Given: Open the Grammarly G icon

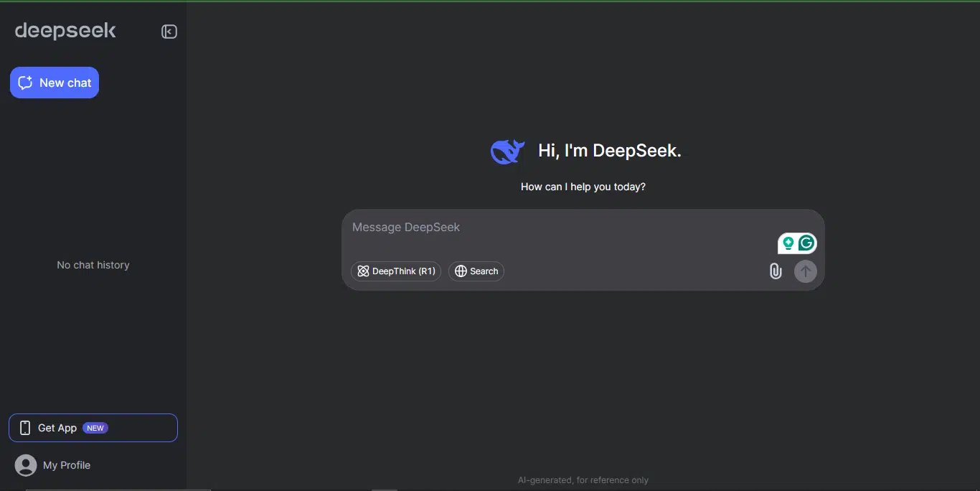Looking at the screenshot, I should pyautogui.click(x=806, y=243).
